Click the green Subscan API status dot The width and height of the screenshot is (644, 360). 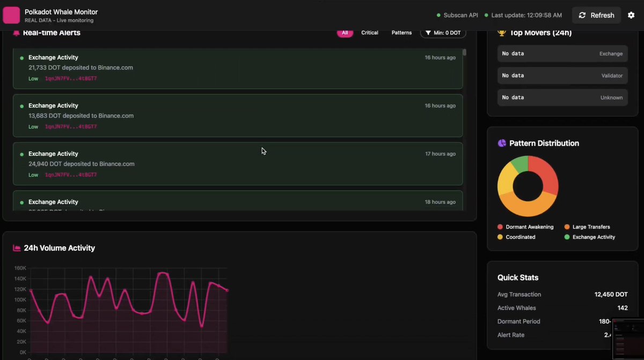pos(438,16)
